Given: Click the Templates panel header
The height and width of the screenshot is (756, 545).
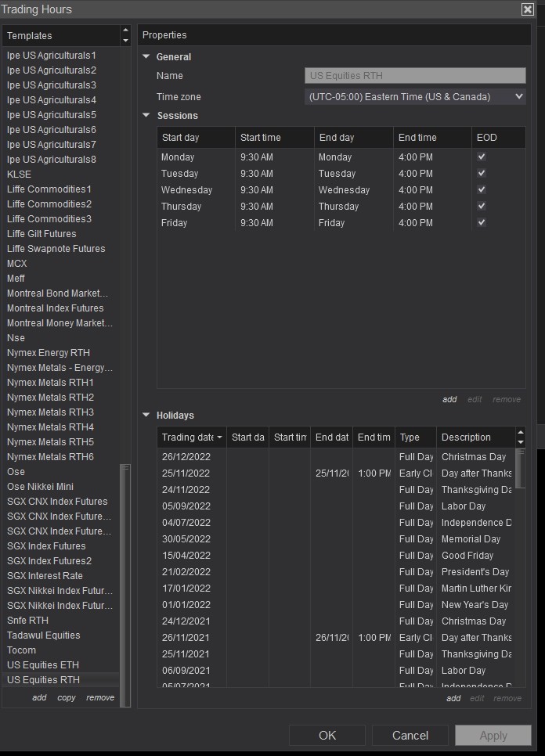Looking at the screenshot, I should [x=61, y=36].
